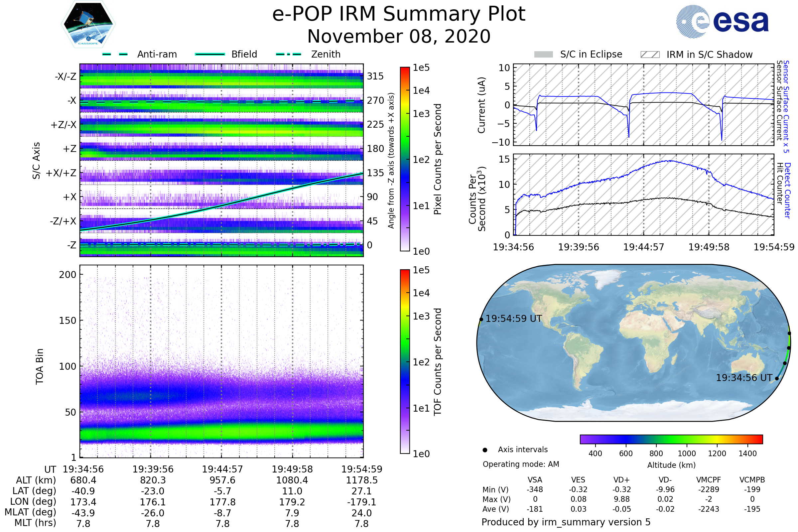Click the TOF Counts per Second colorbar

405,361
